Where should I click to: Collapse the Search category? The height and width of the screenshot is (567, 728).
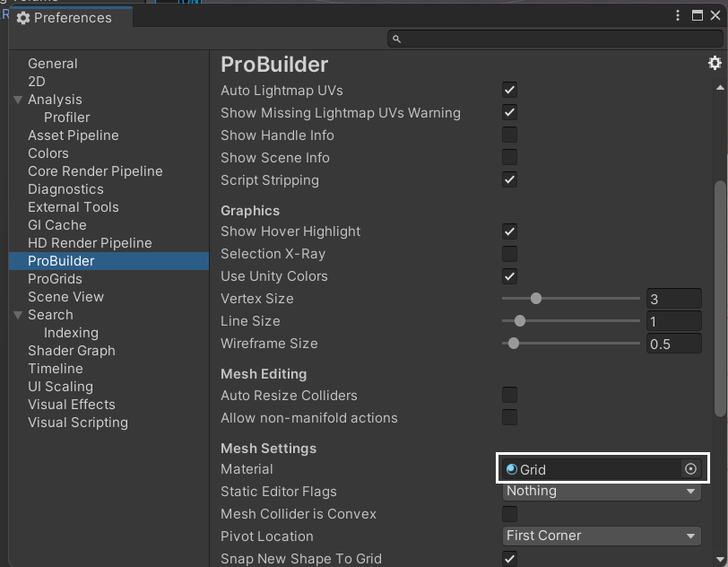pos(18,315)
